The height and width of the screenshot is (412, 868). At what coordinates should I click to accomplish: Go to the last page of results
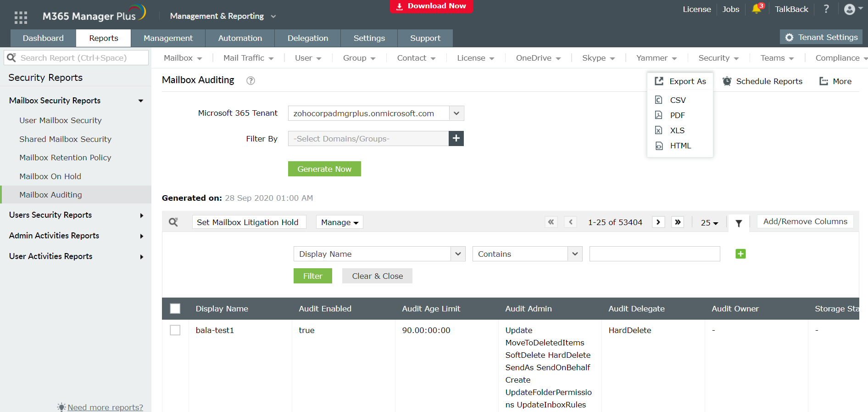point(678,222)
